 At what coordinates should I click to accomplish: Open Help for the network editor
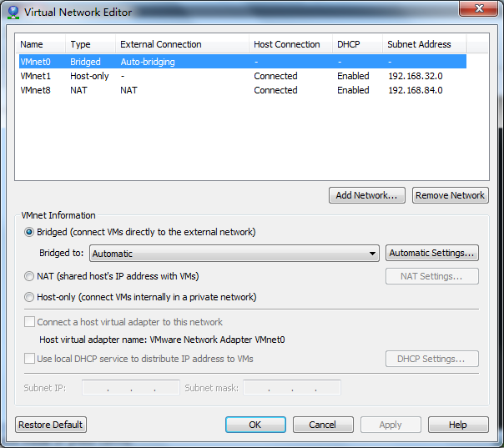(458, 425)
